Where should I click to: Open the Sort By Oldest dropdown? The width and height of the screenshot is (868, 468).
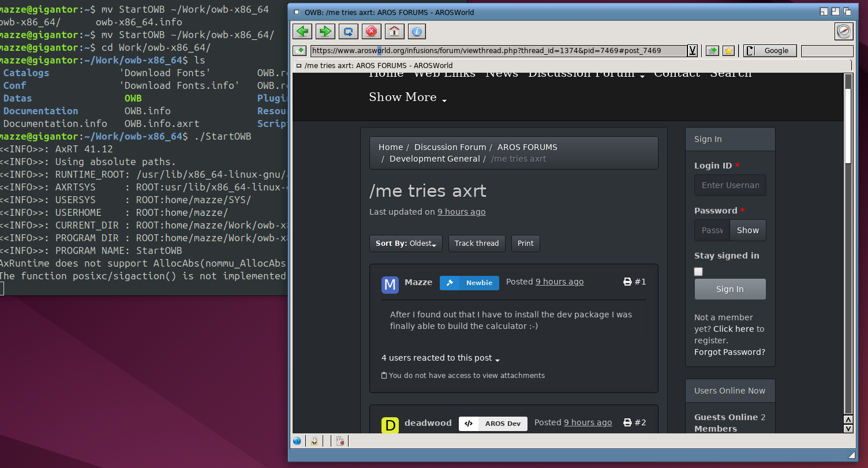click(406, 244)
